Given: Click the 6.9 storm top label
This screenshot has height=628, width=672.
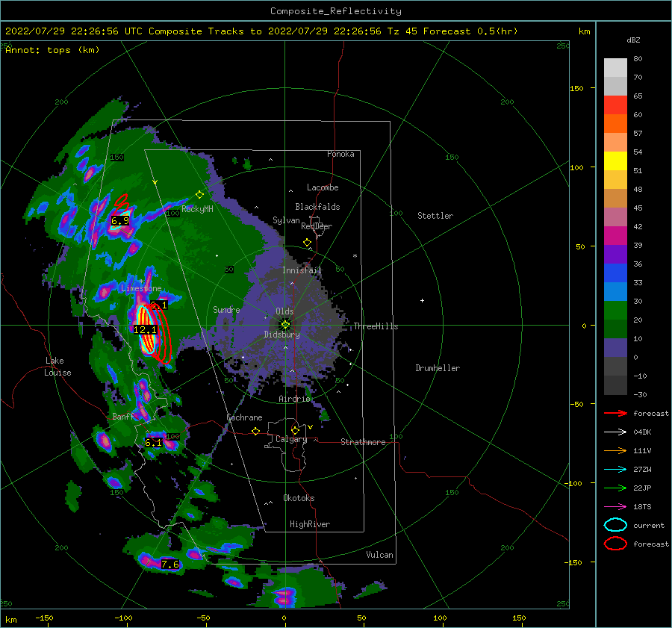Looking at the screenshot, I should coord(120,221).
